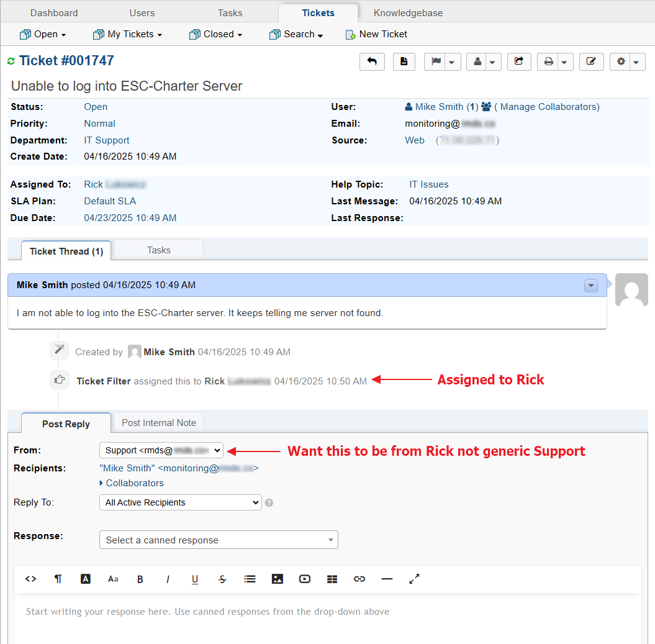Open the canned response dropdown
Screen dimensions: 655x644
(x=219, y=540)
